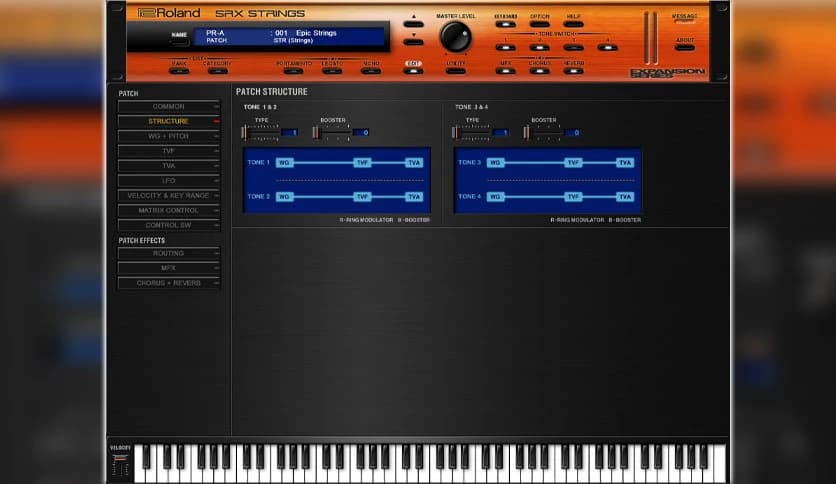Toggle Tone Switch 1
The image size is (836, 484).
pyautogui.click(x=505, y=47)
